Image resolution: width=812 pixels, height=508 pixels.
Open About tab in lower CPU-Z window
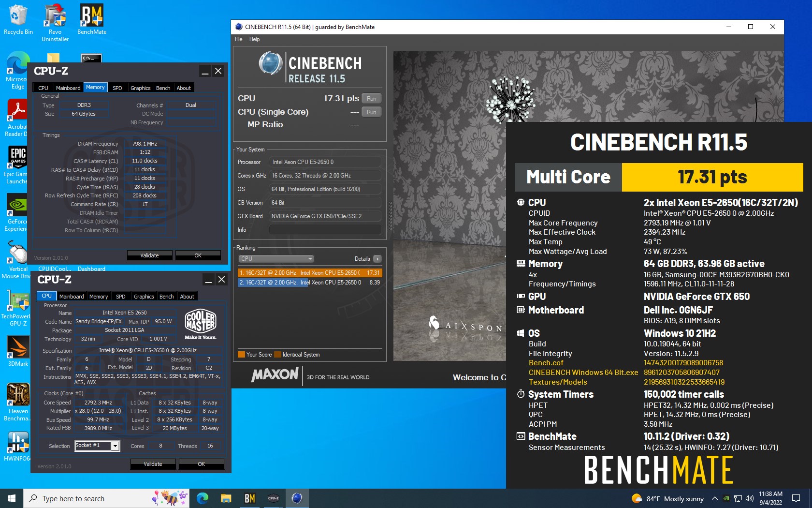pos(187,297)
